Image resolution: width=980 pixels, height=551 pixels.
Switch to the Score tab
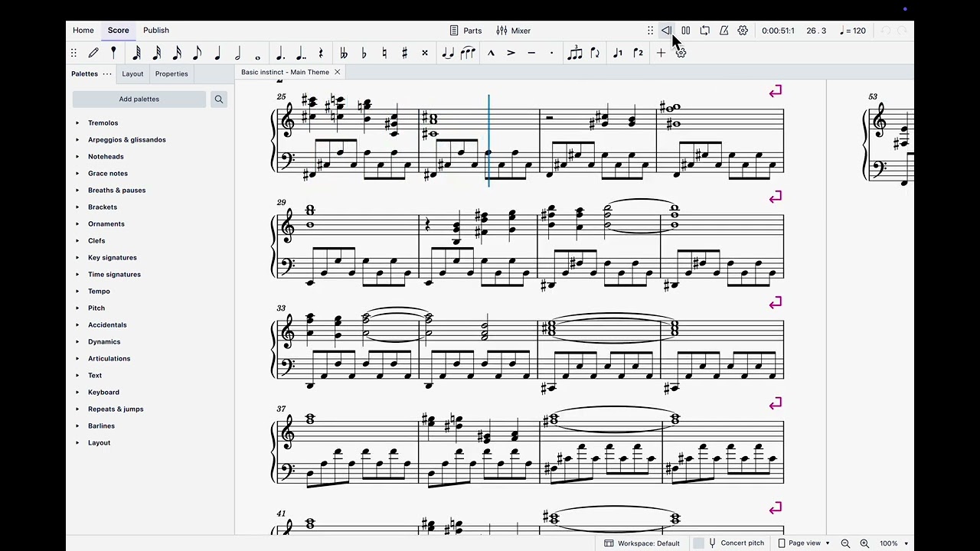point(118,31)
